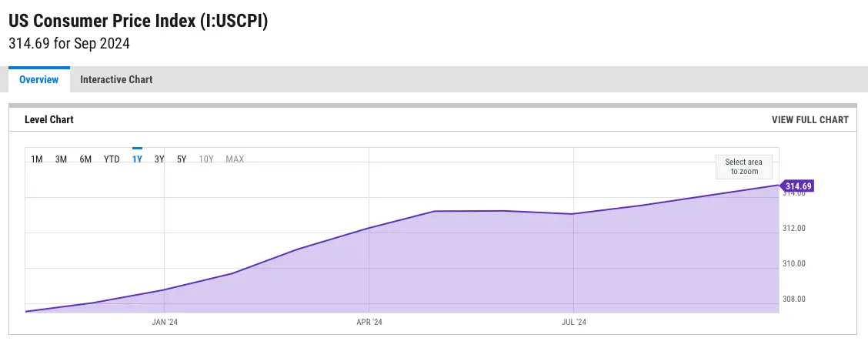Select the 1Y time range

pyautogui.click(x=137, y=159)
